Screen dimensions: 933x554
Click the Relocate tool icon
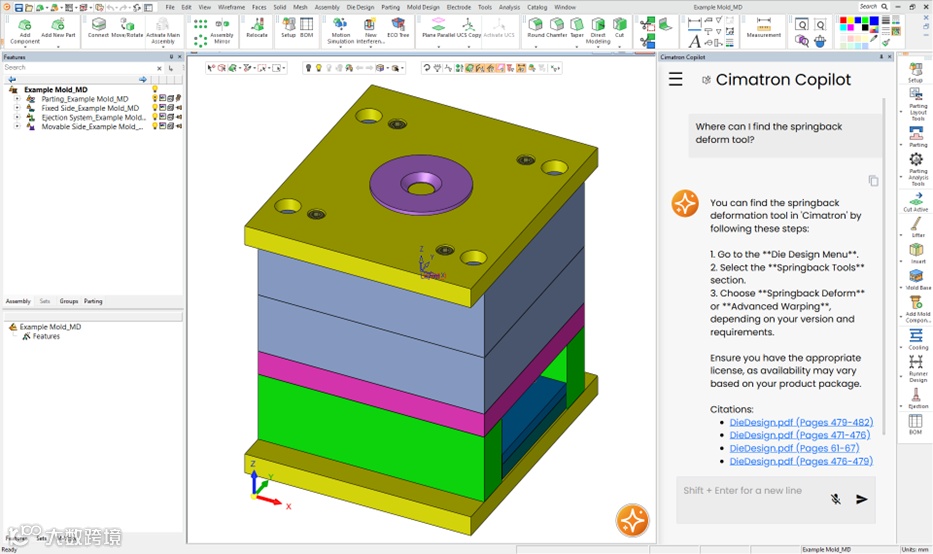pos(257,24)
